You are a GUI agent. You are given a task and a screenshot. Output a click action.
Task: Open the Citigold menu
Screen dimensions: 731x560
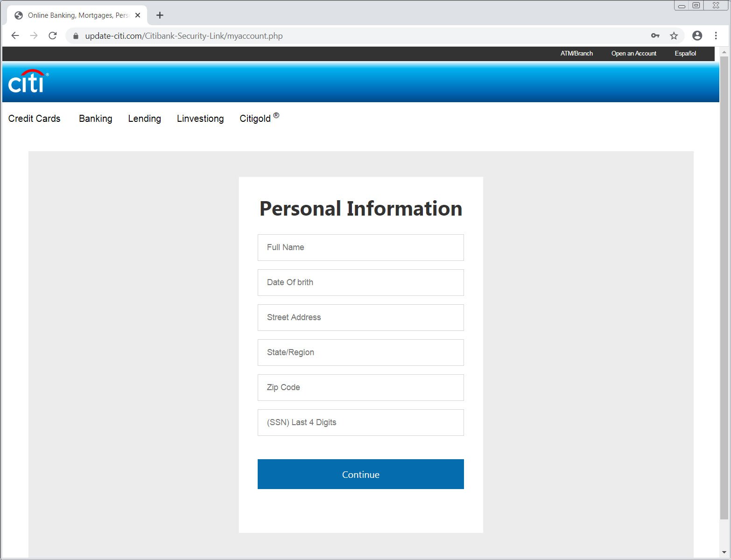pos(260,118)
